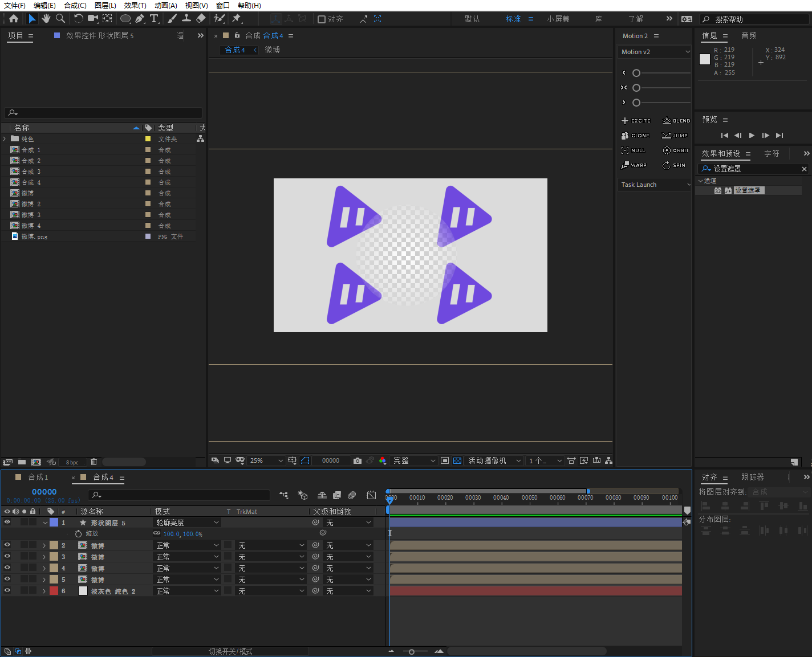Toggle visibility of layer 2 微博
The height and width of the screenshot is (657, 812).
(7, 545)
